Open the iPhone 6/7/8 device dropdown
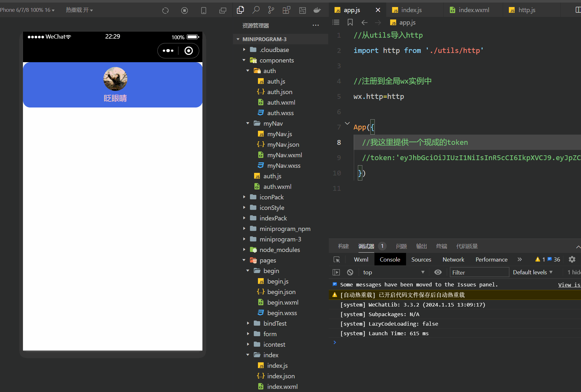This screenshot has width=581, height=392. coord(27,10)
